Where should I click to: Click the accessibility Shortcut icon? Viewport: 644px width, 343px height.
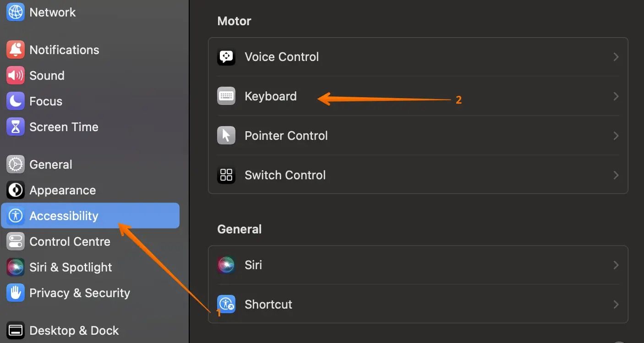pyautogui.click(x=226, y=304)
